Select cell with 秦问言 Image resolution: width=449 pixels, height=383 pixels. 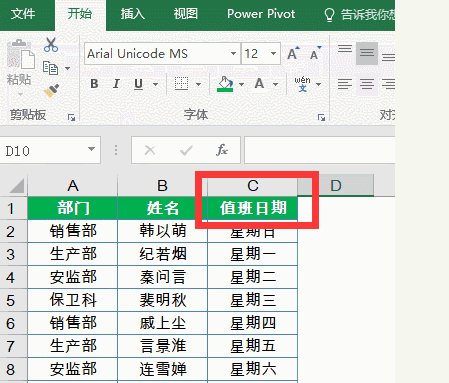click(x=162, y=277)
